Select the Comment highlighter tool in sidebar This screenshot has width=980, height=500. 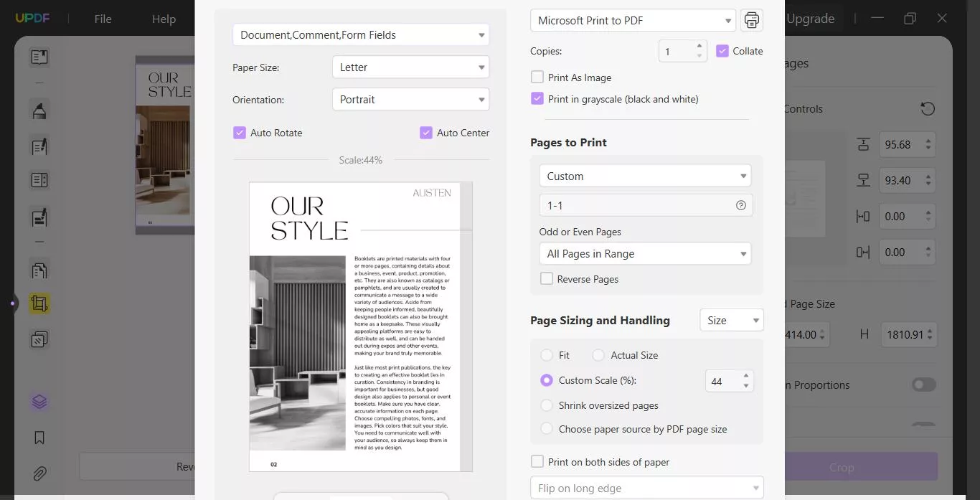(x=39, y=110)
